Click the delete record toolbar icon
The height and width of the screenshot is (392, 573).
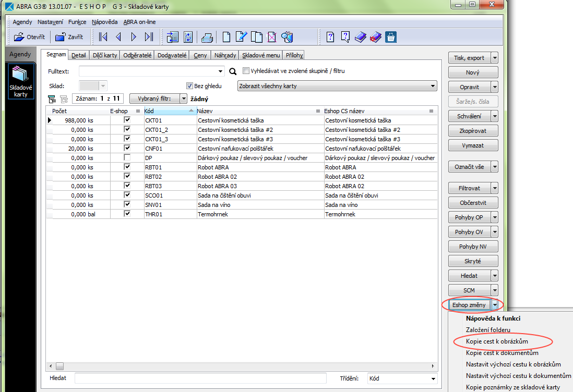pyautogui.click(x=272, y=37)
